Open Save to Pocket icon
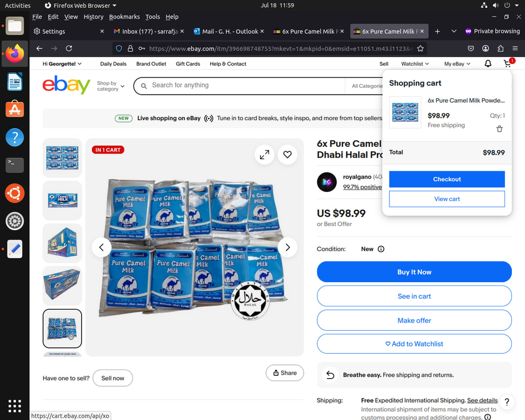 [x=471, y=48]
